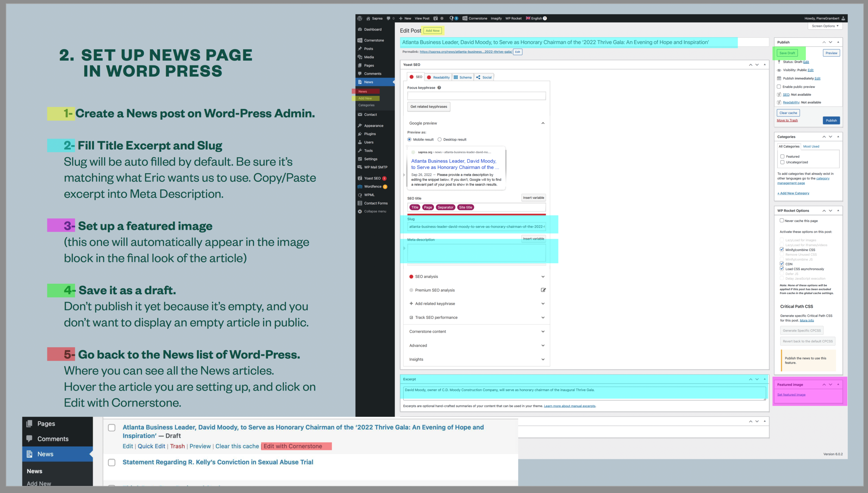Open the English language flag menu
The height and width of the screenshot is (493, 868).
pyautogui.click(x=528, y=18)
